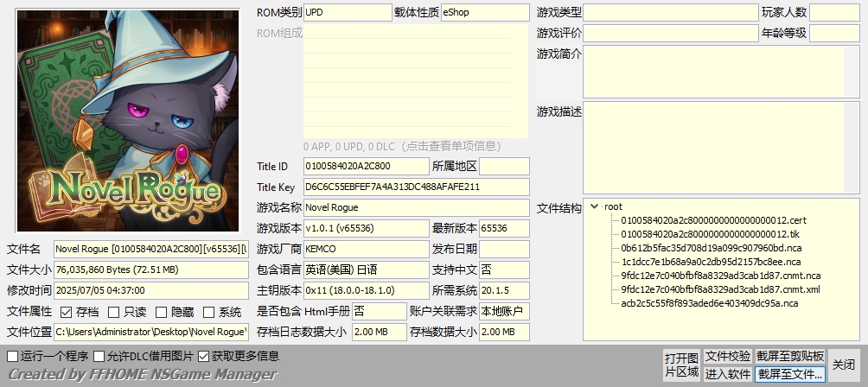The height and width of the screenshot is (387, 868).
Task: Select acb2c5c55f8f893 .nca file entry
Action: (709, 303)
